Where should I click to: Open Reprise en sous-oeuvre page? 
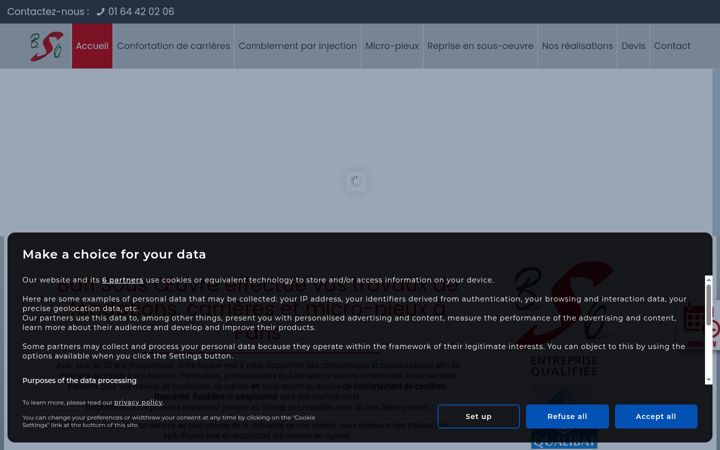pyautogui.click(x=480, y=46)
